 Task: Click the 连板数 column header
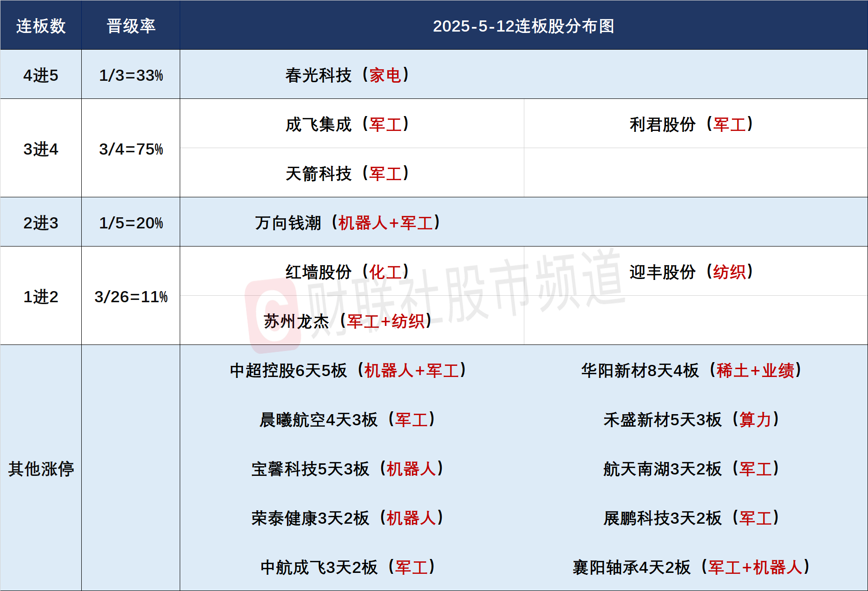pyautogui.click(x=41, y=26)
